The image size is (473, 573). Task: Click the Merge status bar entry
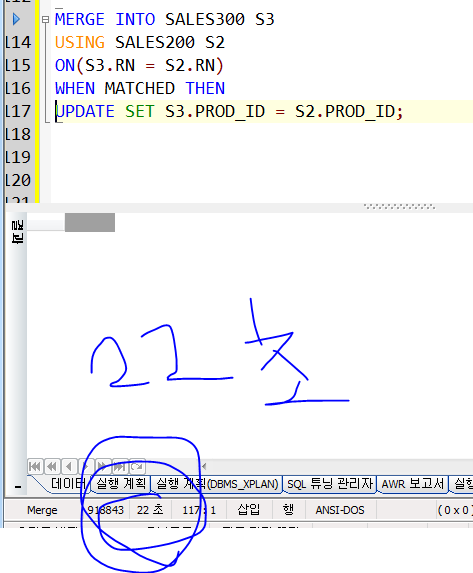coord(42,510)
